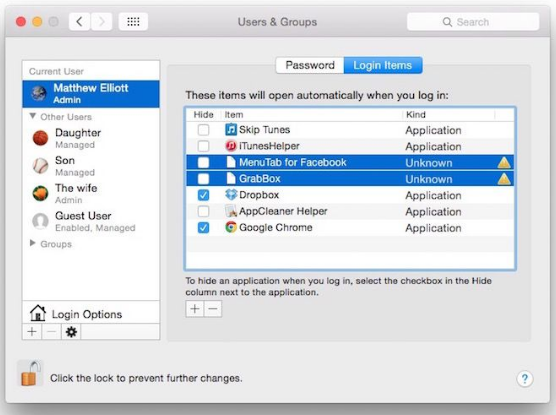556x415 pixels.
Task: Sort by the Hide column header
Action: tap(204, 115)
